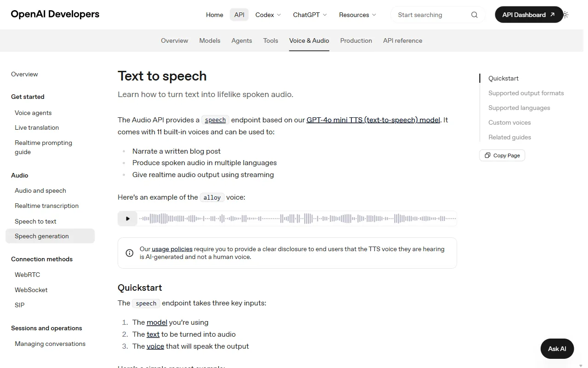Select the Voice & Audio tab
Screen dimensions: 588x368
[309, 40]
